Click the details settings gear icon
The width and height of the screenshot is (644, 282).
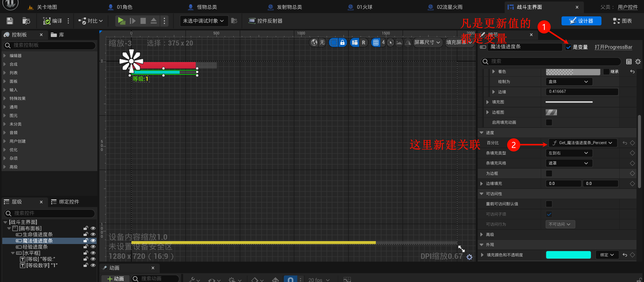click(x=638, y=62)
